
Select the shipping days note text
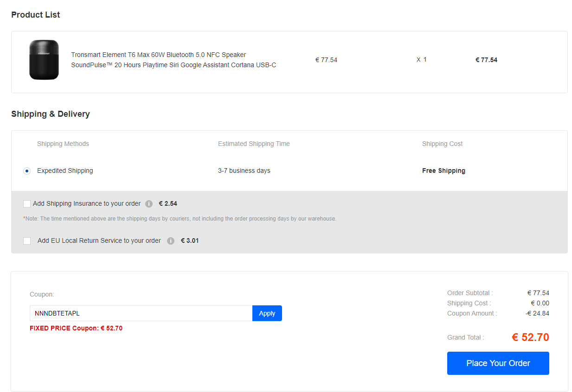[x=180, y=219]
